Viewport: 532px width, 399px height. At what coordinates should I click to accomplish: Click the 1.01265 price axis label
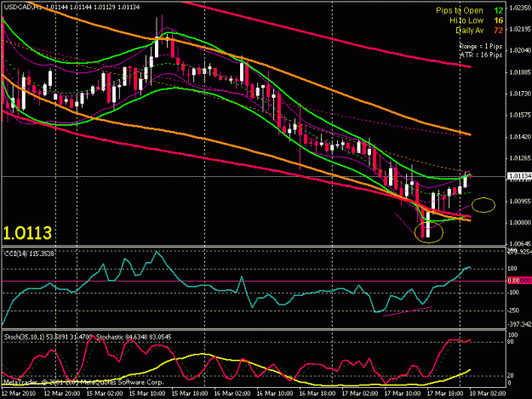520,158
